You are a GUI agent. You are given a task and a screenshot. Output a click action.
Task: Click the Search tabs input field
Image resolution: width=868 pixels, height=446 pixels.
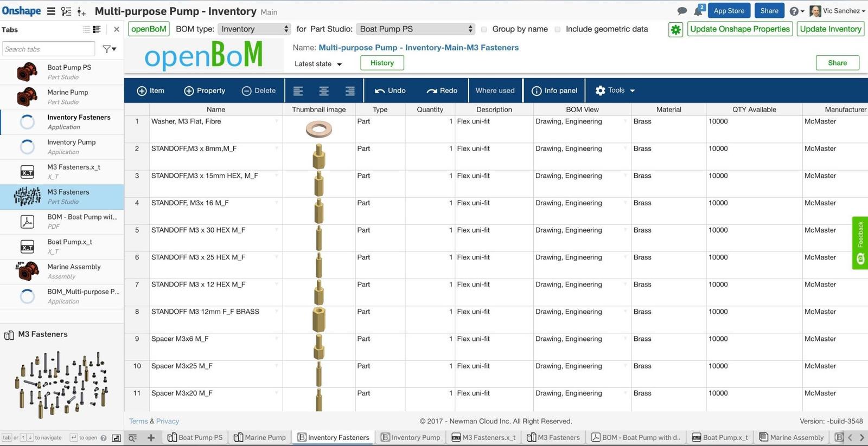pos(49,49)
